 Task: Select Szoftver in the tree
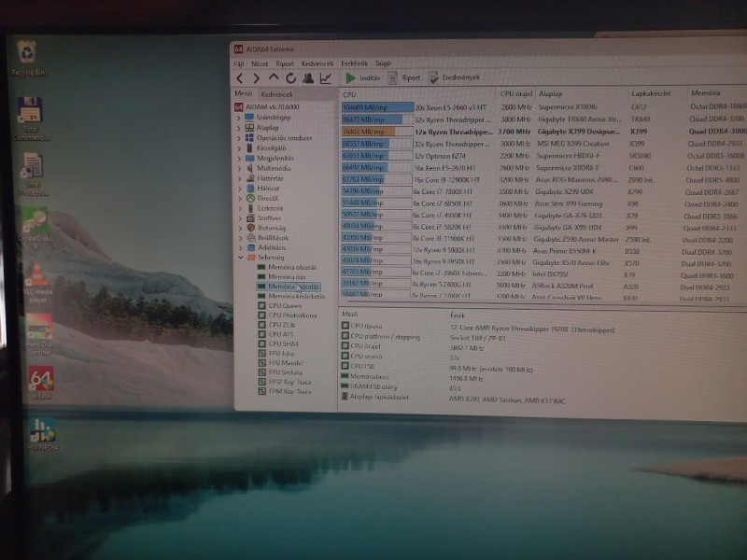click(264, 218)
